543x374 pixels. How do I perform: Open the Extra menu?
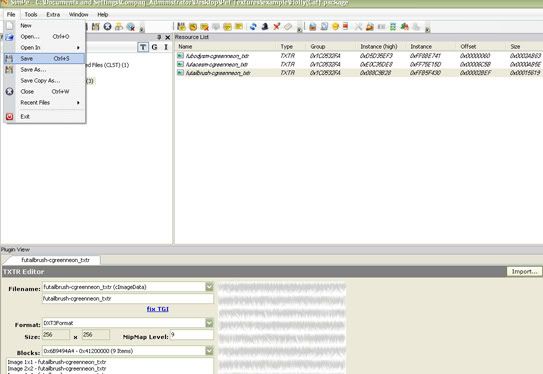(53, 15)
